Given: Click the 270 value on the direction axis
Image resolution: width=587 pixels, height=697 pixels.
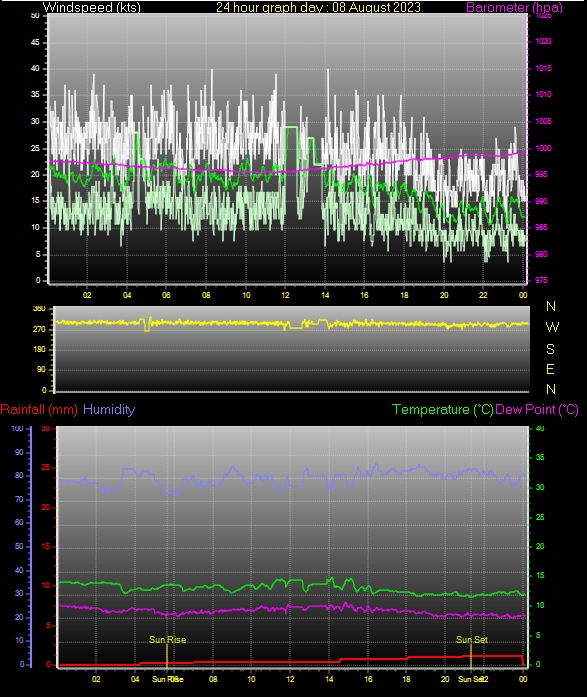Looking at the screenshot, I should (39, 329).
